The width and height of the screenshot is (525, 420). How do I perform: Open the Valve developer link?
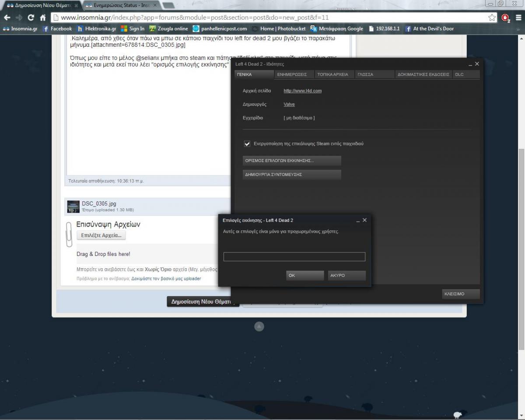(289, 105)
